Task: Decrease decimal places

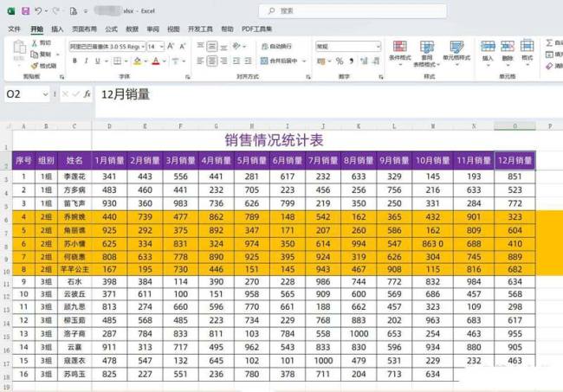Action: [376, 61]
